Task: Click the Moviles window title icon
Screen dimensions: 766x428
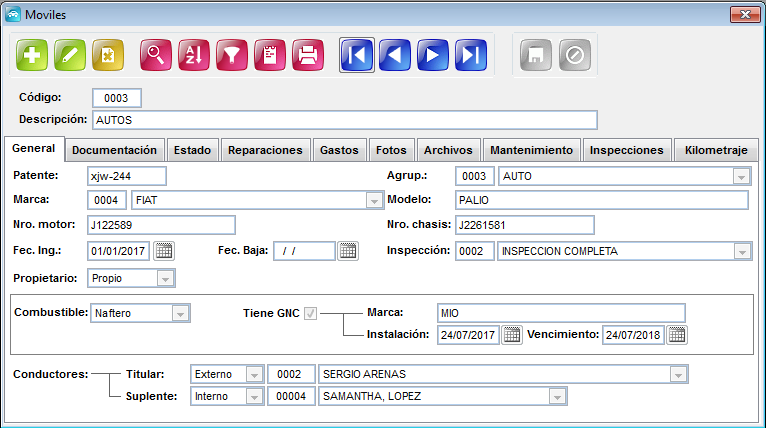Action: [x=13, y=15]
